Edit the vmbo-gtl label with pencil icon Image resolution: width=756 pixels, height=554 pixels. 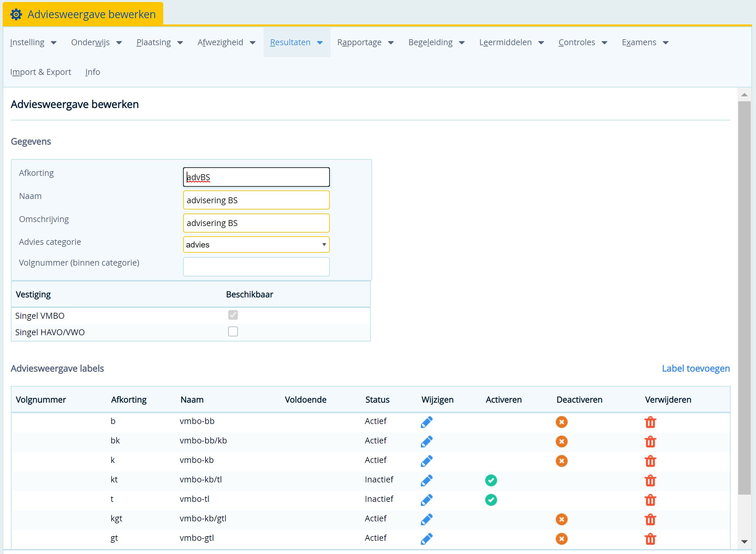pyautogui.click(x=426, y=539)
